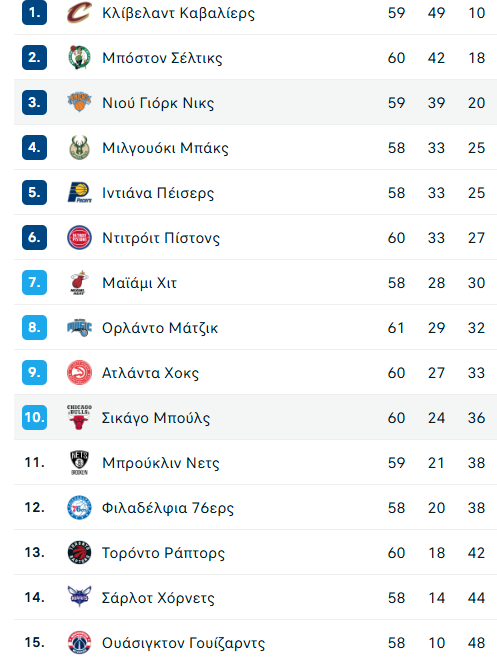Image resolution: width=497 pixels, height=657 pixels.
Task: Click the Milwaukee Bucks deer logo
Action: [79, 147]
